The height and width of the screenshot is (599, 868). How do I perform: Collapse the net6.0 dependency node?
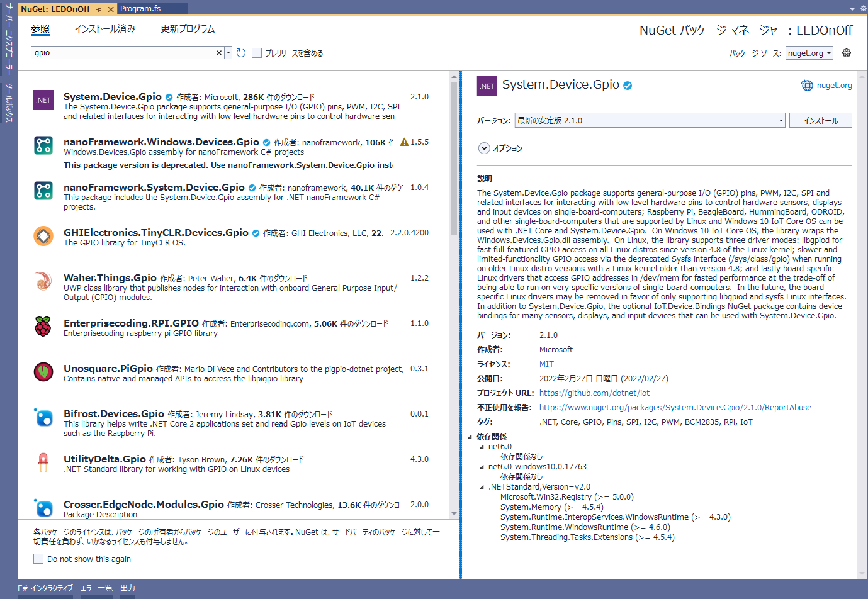tap(482, 447)
